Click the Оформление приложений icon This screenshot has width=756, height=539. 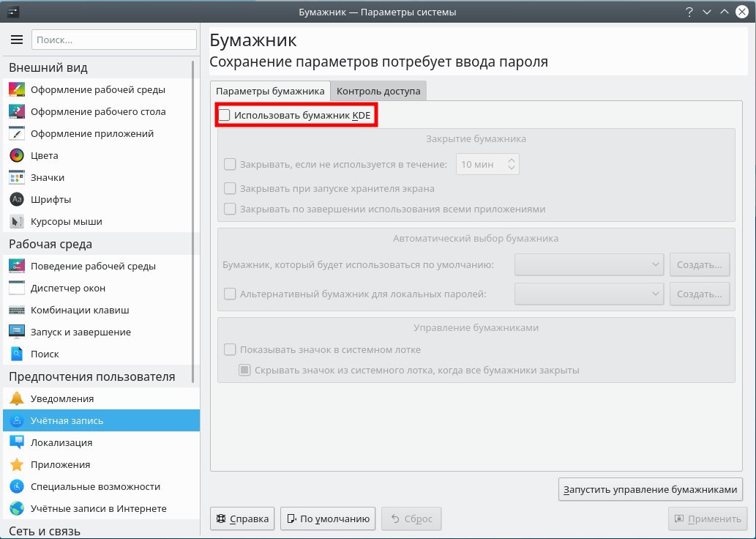(17, 134)
